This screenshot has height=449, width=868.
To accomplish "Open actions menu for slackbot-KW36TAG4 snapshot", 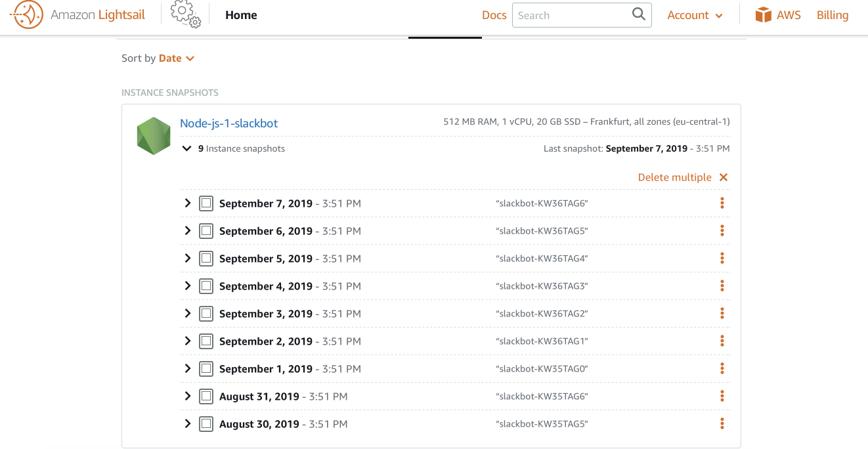I will point(722,259).
